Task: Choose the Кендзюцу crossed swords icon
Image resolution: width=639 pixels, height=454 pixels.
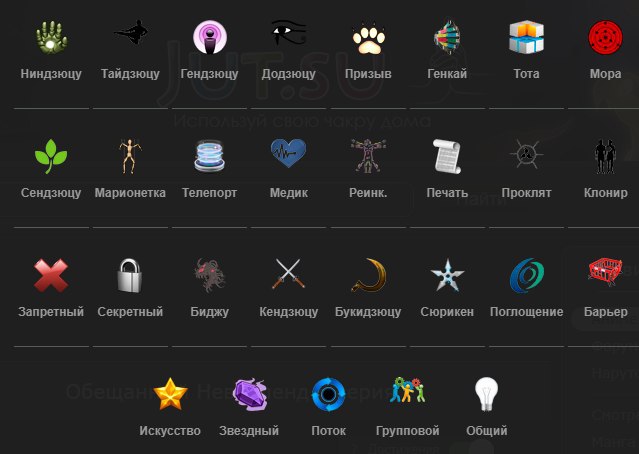Action: click(x=289, y=274)
